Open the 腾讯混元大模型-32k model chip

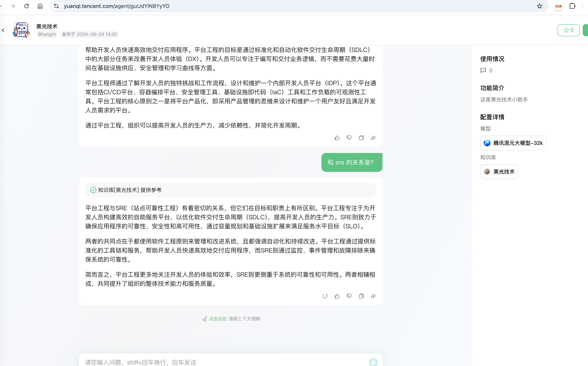(x=513, y=143)
